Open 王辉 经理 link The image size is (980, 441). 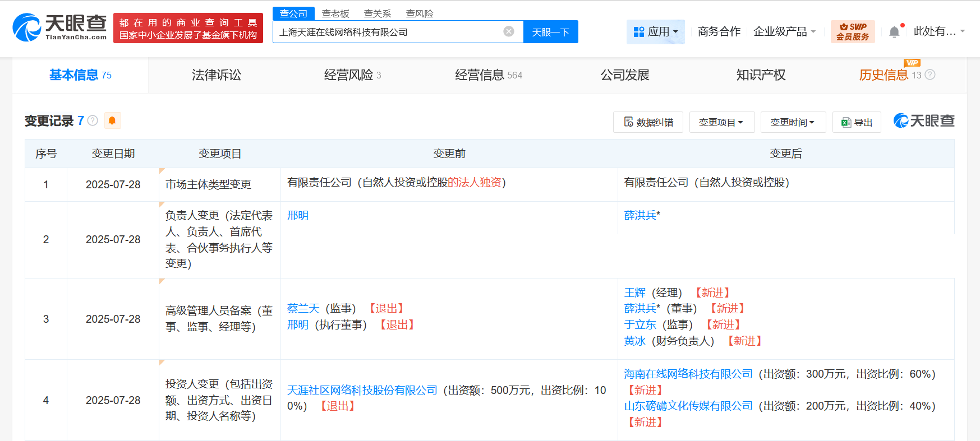click(x=635, y=293)
